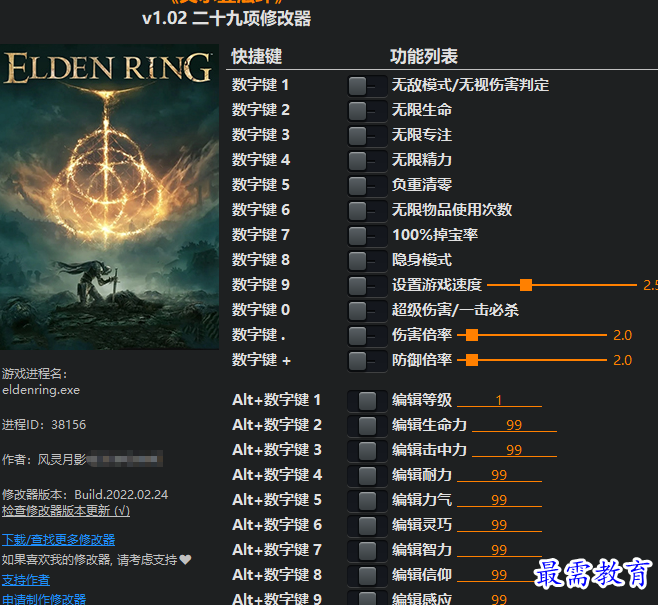Click the 编辑信仰 apply button

pyautogui.click(x=367, y=576)
